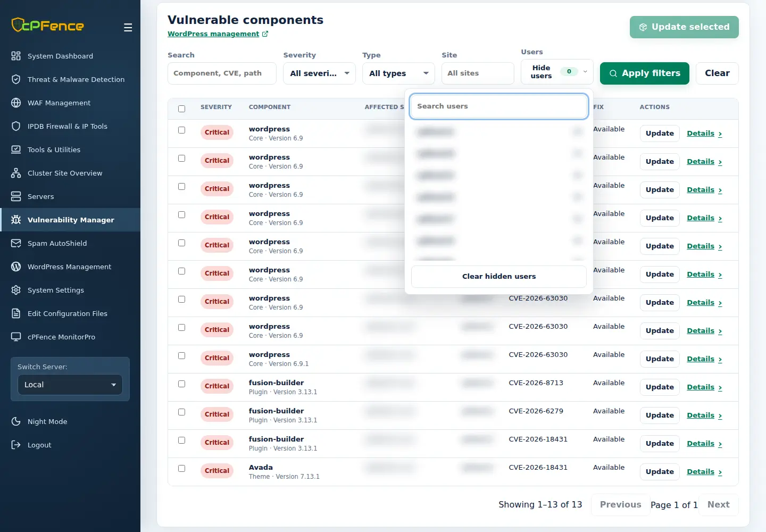
Task: Click the WordPress Management logo icon
Action: point(16,267)
